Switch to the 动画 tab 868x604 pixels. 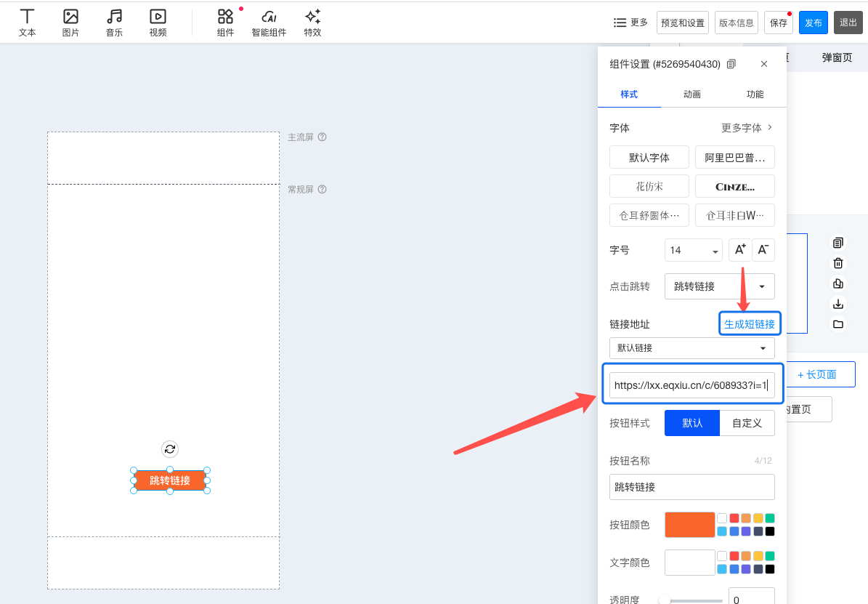[692, 94]
